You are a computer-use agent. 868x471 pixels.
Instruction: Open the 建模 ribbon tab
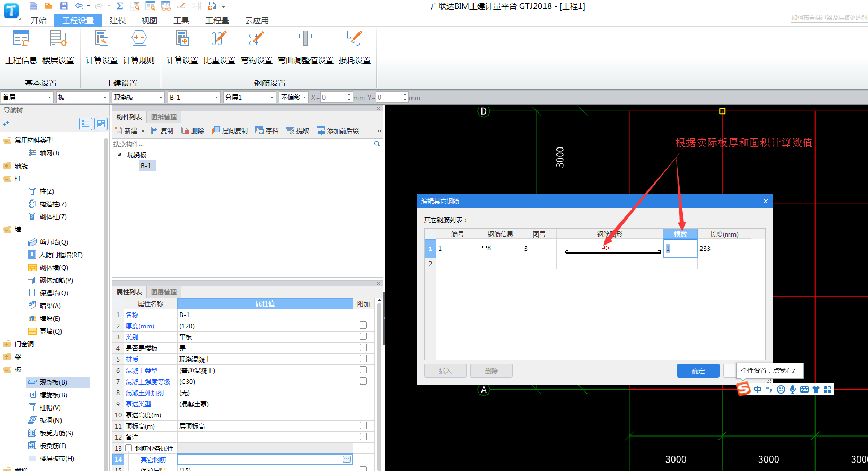(x=118, y=20)
